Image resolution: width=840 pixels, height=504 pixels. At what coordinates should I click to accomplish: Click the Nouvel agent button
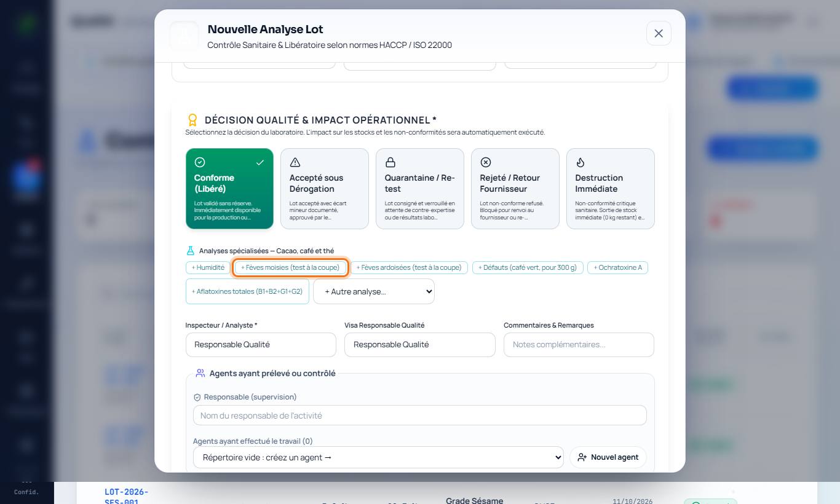point(608,457)
